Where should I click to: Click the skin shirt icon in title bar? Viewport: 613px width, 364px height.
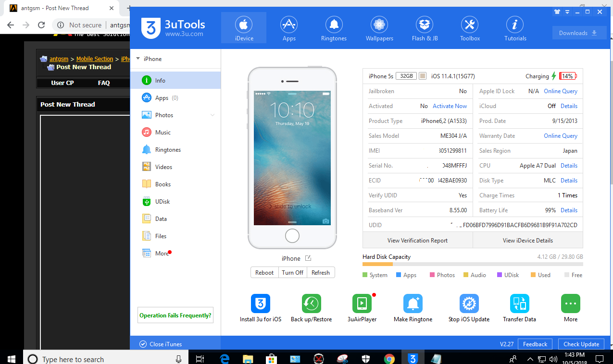click(x=557, y=12)
